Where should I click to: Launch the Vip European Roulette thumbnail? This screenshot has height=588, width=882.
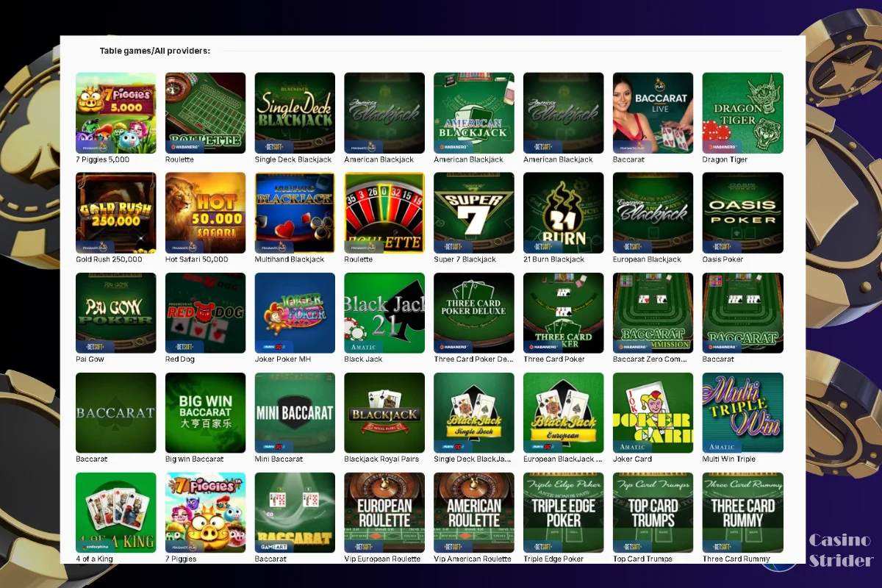[384, 512]
